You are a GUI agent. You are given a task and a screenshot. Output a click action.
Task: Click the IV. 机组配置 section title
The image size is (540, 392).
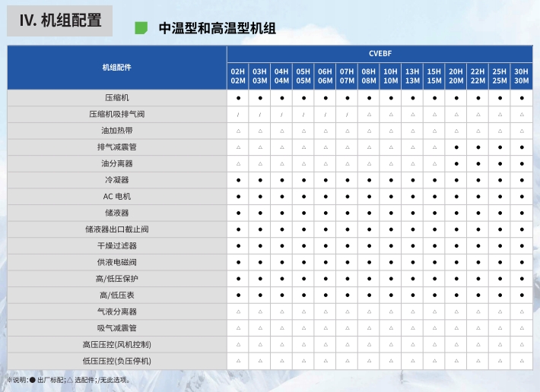[60, 21]
